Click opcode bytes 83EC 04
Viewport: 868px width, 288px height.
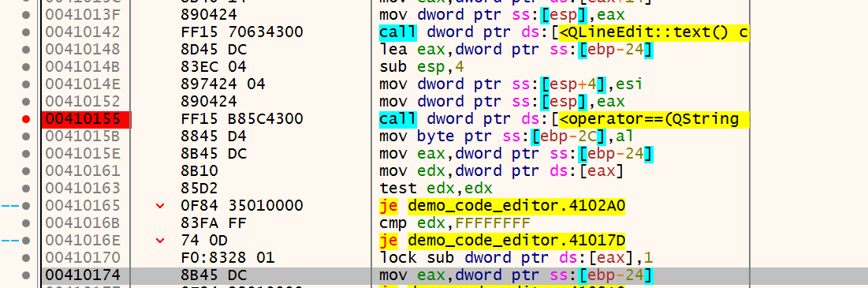coord(213,67)
